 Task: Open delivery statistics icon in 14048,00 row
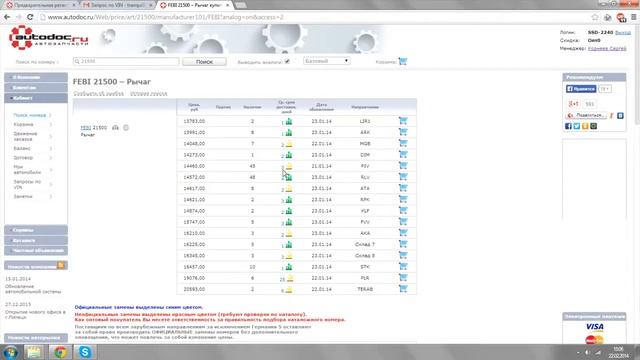tap(289, 144)
